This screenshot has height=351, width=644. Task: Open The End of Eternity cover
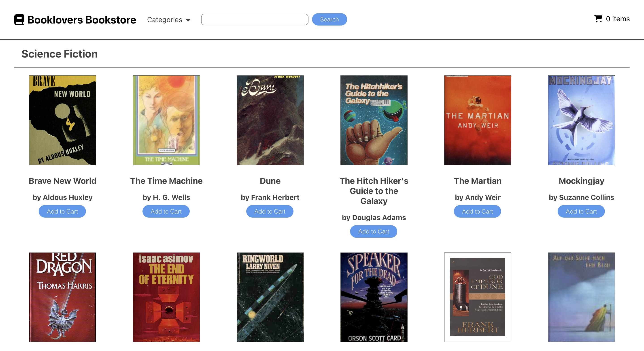click(x=166, y=297)
